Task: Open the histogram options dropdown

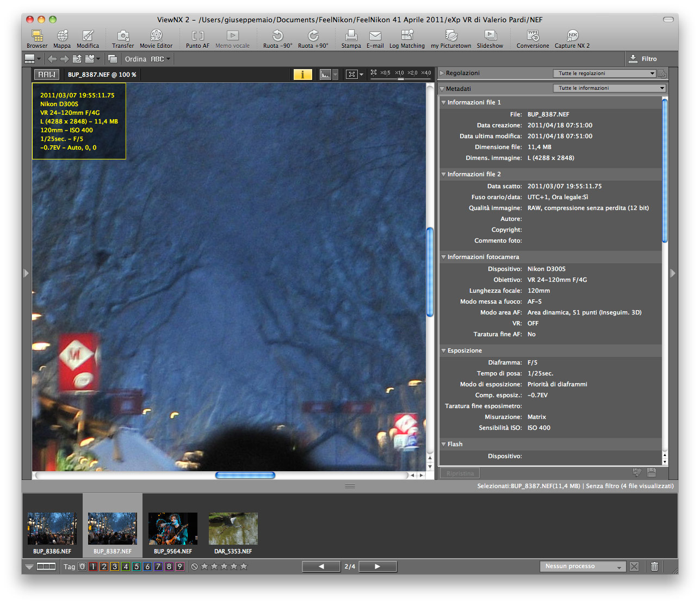Action: [335, 75]
